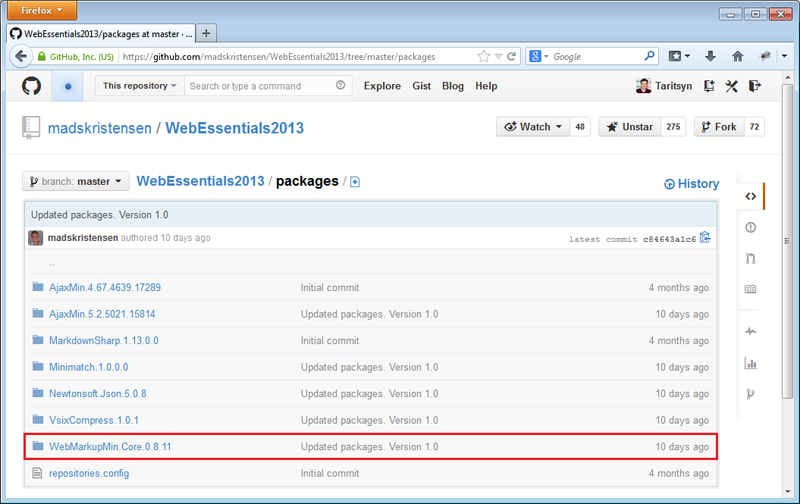The image size is (800, 504).
Task: Open account settings tools icon
Action: pyautogui.click(x=732, y=86)
